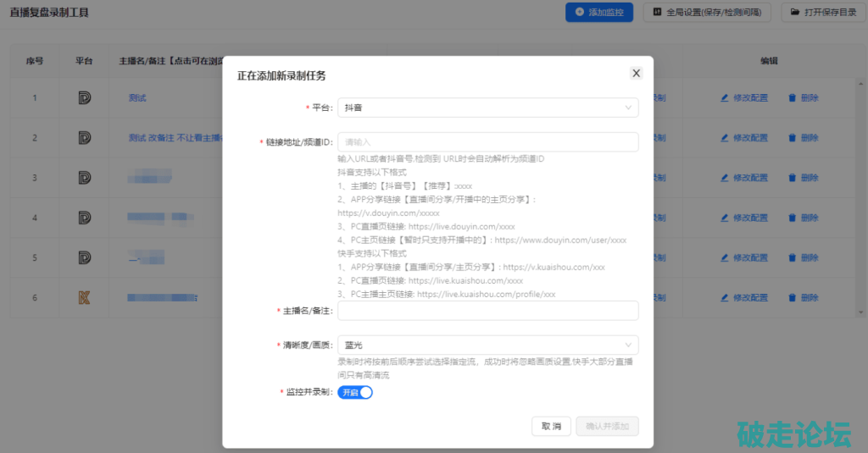Viewport: 868px width, 453px height.
Task: Click the Douyin platform icon in row 1
Action: click(84, 98)
